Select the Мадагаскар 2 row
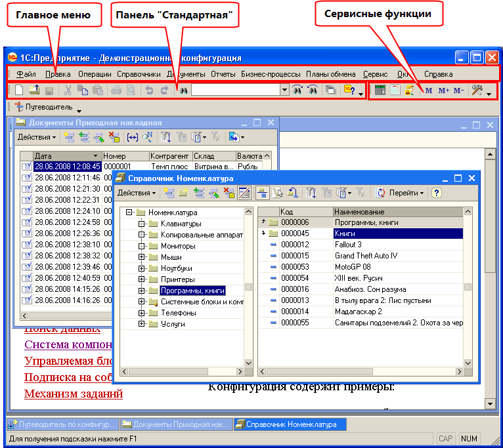Screen dimensions: 503x448 pos(361,312)
